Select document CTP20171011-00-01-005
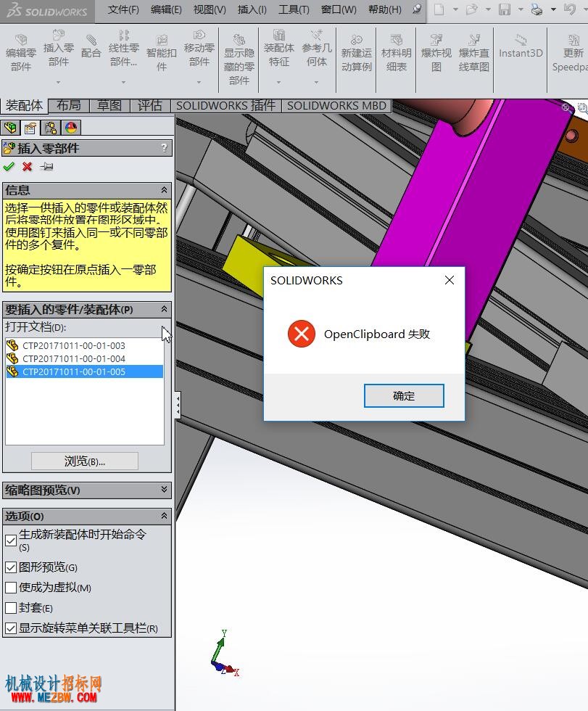 85,371
